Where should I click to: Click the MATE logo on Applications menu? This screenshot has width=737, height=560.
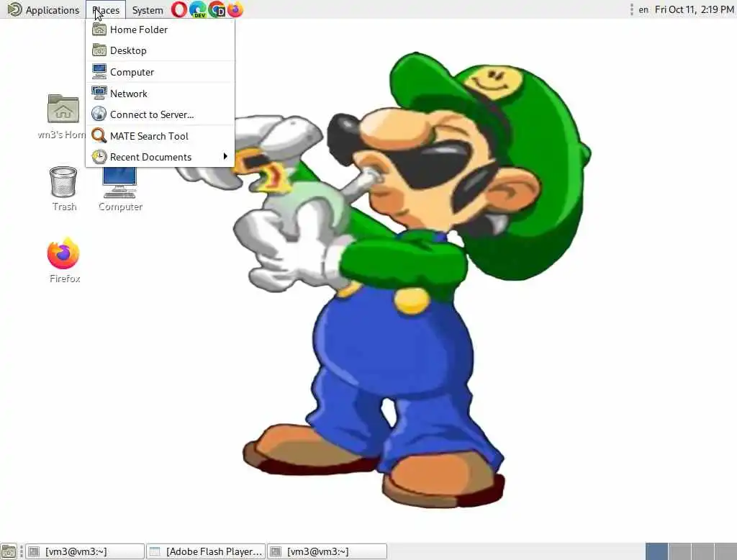14,9
